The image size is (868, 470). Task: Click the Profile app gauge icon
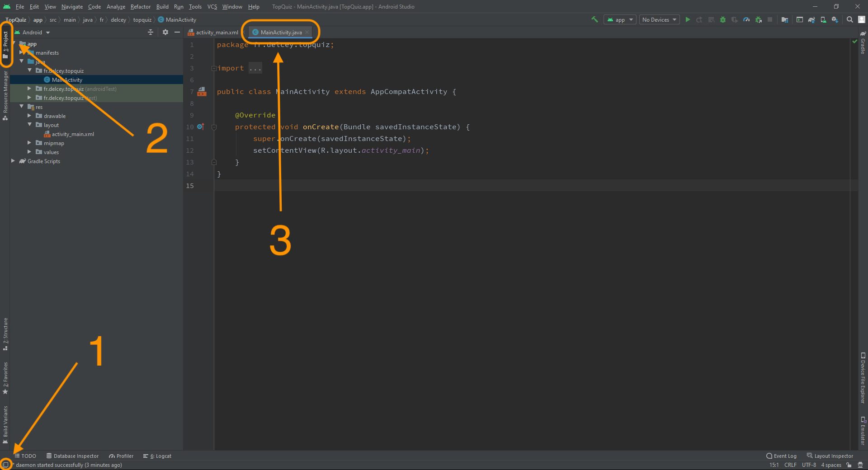pyautogui.click(x=746, y=19)
